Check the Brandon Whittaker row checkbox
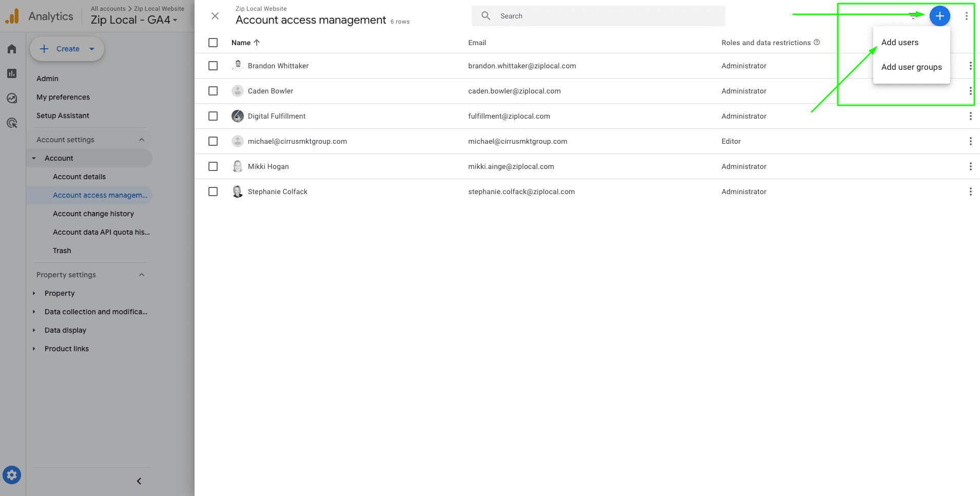980x496 pixels. tap(213, 66)
